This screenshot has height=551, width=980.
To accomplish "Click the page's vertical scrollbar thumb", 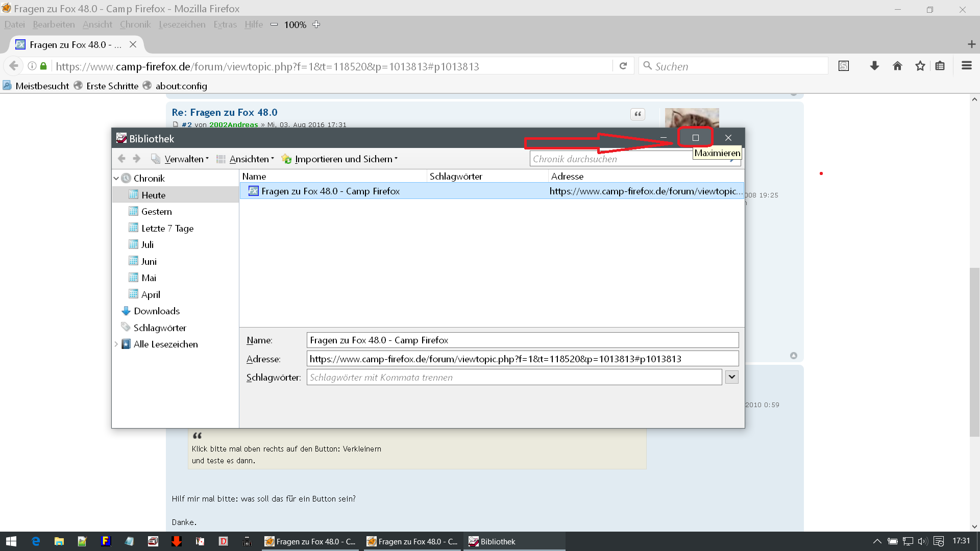I will pyautogui.click(x=974, y=352).
